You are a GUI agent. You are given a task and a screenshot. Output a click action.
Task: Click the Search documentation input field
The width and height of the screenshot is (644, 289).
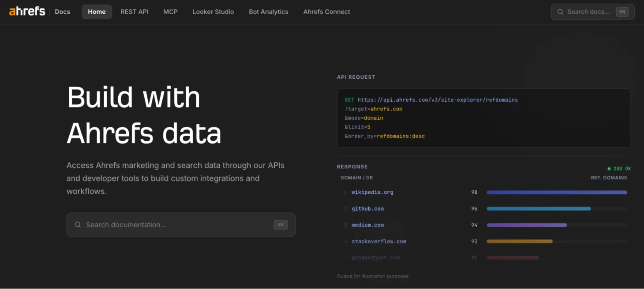tap(181, 225)
